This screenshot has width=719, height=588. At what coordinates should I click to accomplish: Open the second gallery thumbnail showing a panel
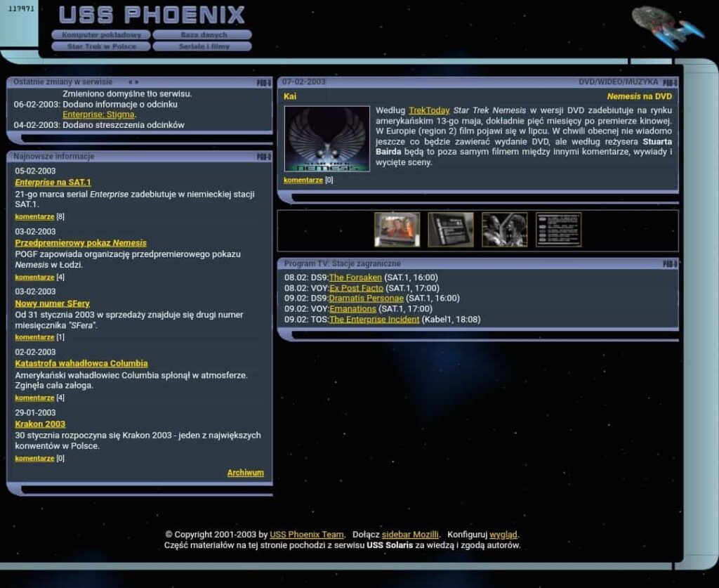point(451,230)
